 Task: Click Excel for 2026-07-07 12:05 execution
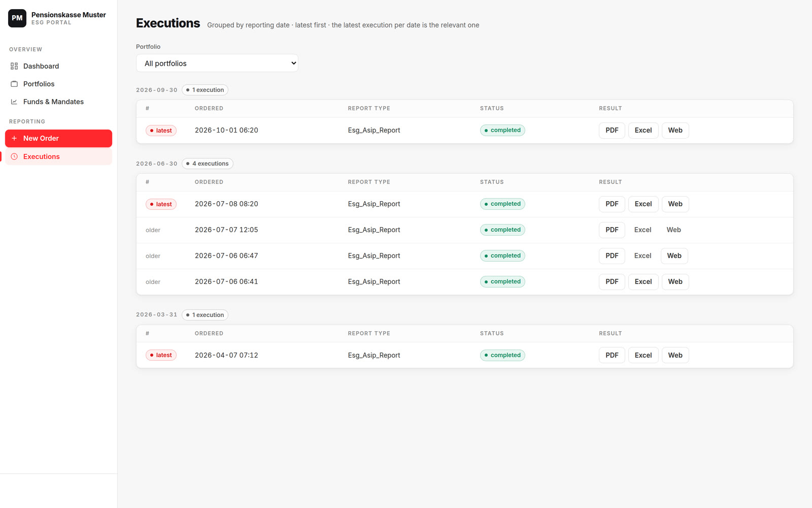coord(643,230)
